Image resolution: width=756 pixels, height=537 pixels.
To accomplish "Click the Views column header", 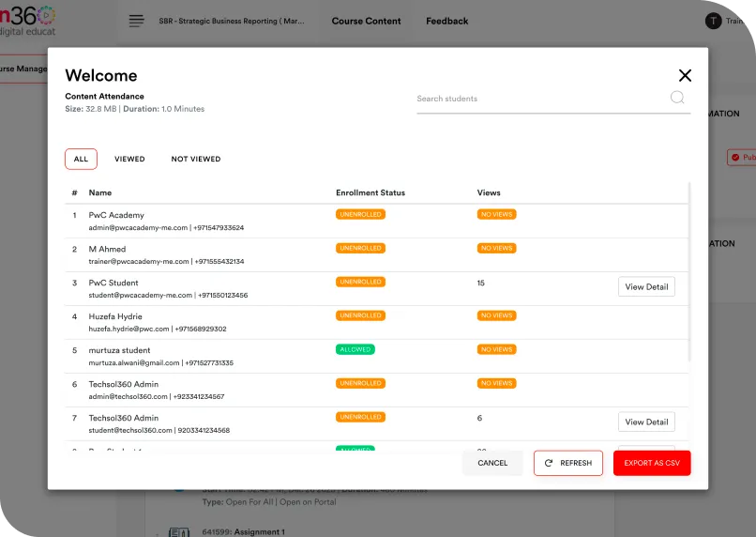I will (x=489, y=192).
